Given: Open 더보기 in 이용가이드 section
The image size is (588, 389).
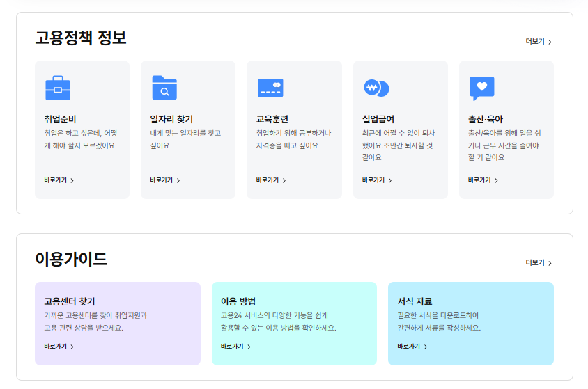Looking at the screenshot, I should click(539, 263).
